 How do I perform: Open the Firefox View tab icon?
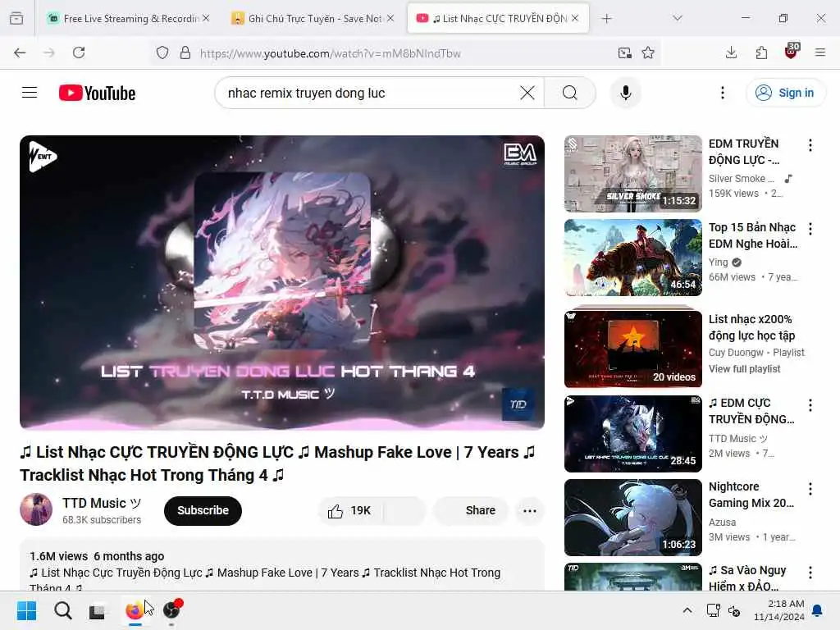16,18
